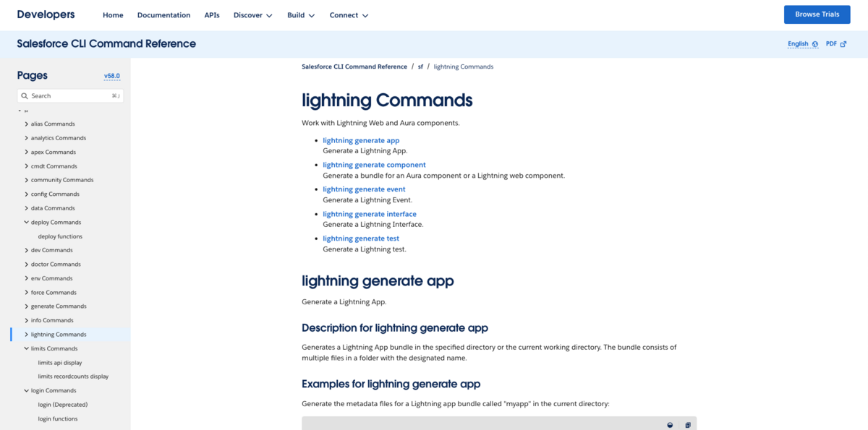868x430 pixels.
Task: Open lightning generate interface link
Action: click(x=370, y=214)
